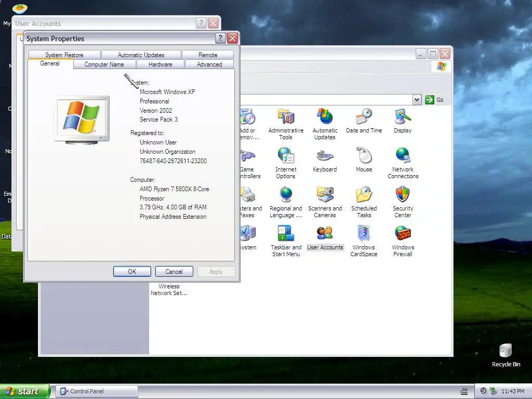This screenshot has width=532, height=399.
Task: Open Scanners and Cameras icon
Action: tap(325, 202)
